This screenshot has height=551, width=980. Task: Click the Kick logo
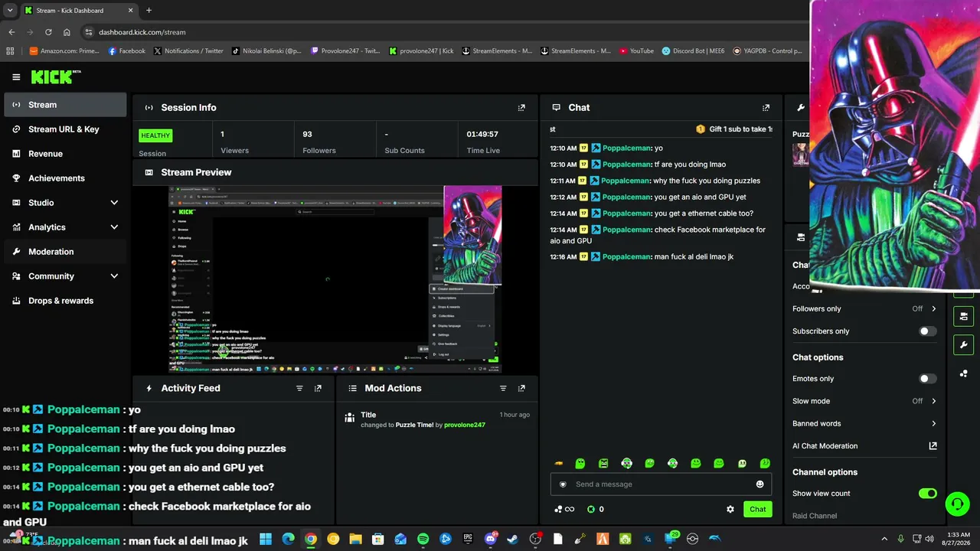[x=56, y=77]
